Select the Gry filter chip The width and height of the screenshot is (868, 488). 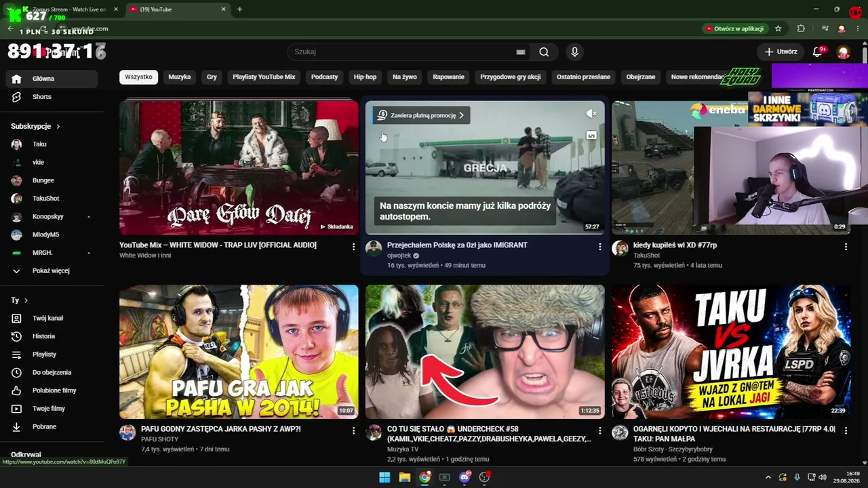[x=212, y=77]
